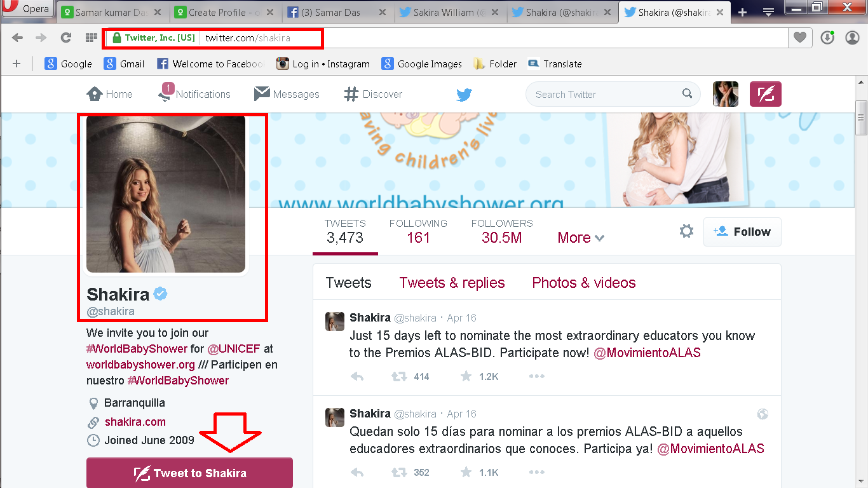868x488 pixels.
Task: Open the @UNICEF mention in bio
Action: [234, 348]
